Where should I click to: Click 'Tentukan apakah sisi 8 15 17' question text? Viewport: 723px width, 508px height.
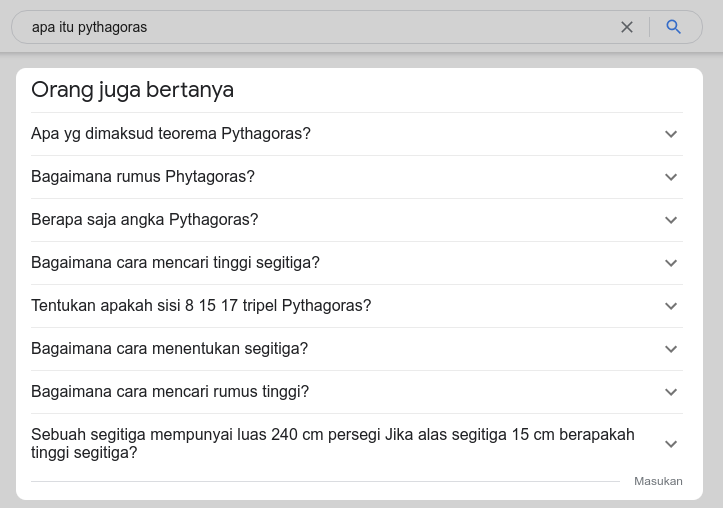pos(201,306)
